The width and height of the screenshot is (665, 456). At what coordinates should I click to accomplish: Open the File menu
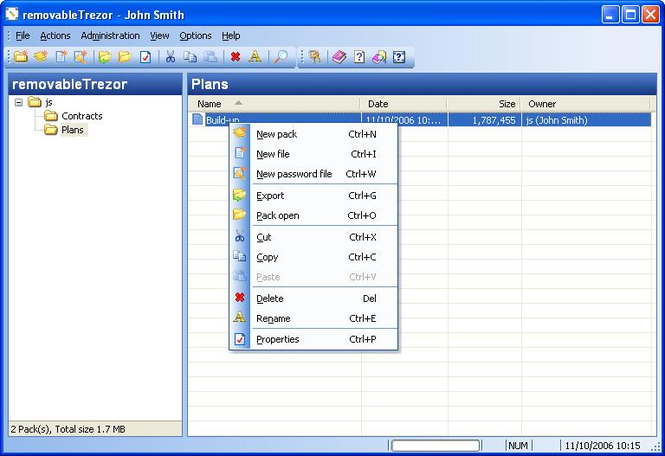click(22, 36)
